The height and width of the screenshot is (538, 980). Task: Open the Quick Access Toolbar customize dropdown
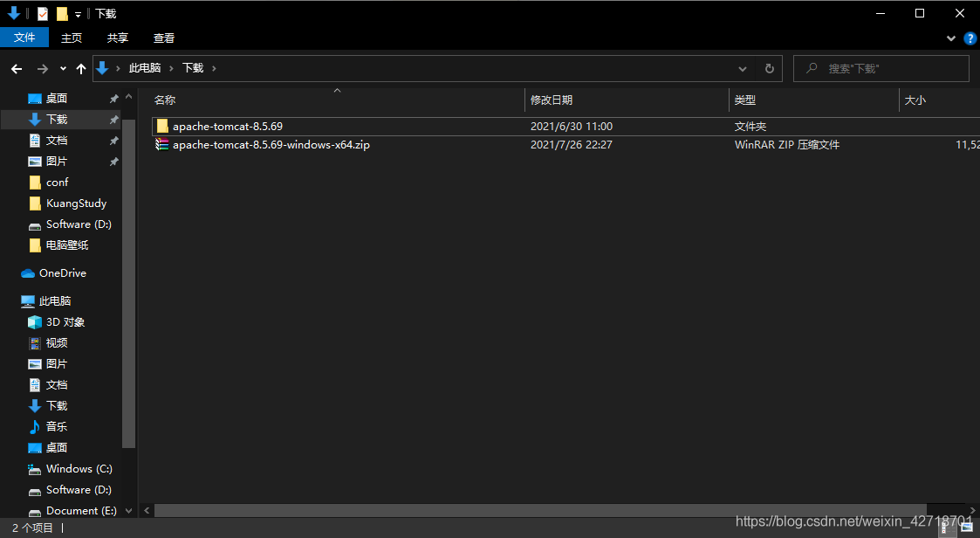coord(79,14)
